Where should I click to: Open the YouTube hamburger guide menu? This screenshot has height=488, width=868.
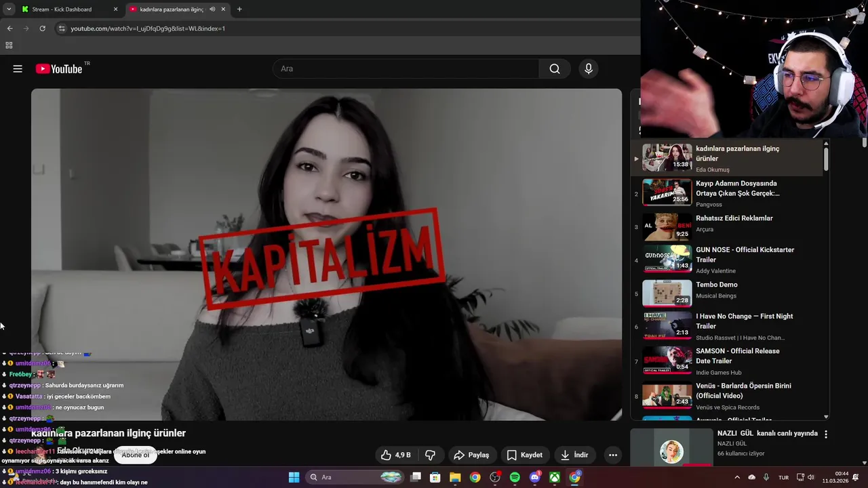click(18, 68)
